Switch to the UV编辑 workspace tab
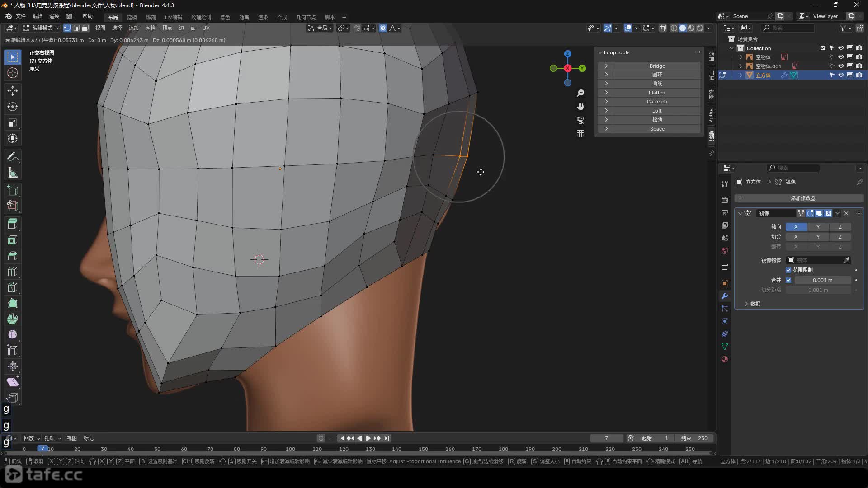 173,17
